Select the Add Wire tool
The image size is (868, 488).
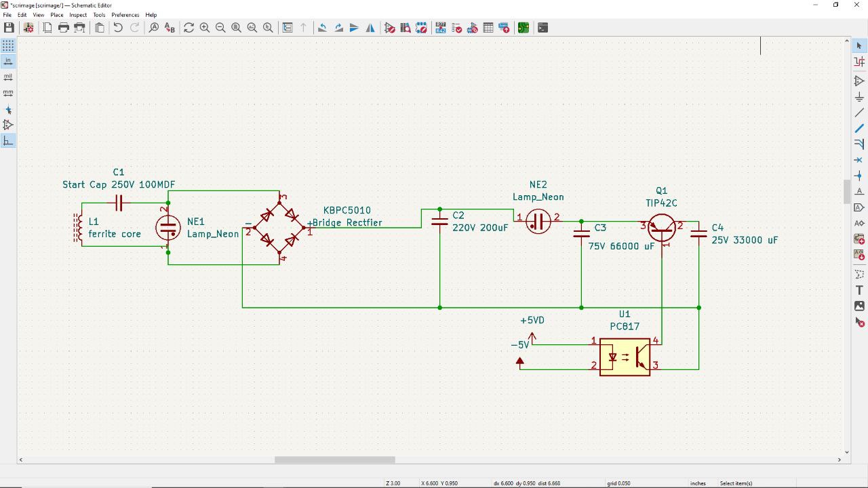click(859, 113)
